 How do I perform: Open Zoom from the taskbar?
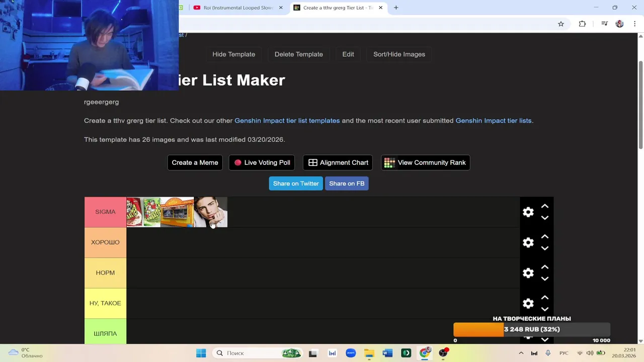pos(351,353)
